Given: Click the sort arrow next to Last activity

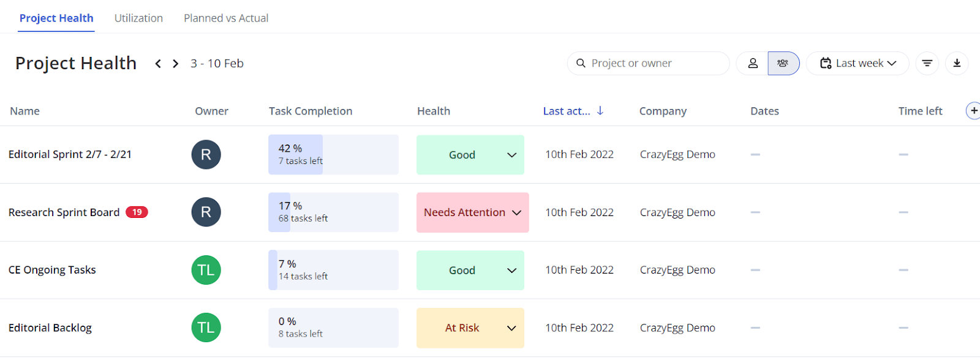Looking at the screenshot, I should click(600, 111).
